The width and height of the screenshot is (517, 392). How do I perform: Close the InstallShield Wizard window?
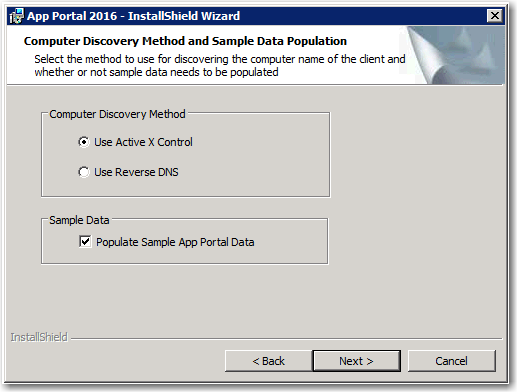494,16
